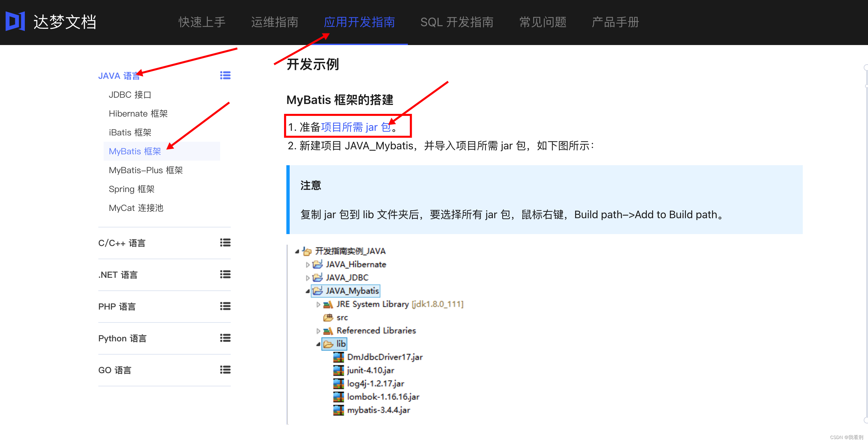Collapse the JAVA 语言 section list icon
Viewport: 868px width, 443px height.
coord(225,75)
